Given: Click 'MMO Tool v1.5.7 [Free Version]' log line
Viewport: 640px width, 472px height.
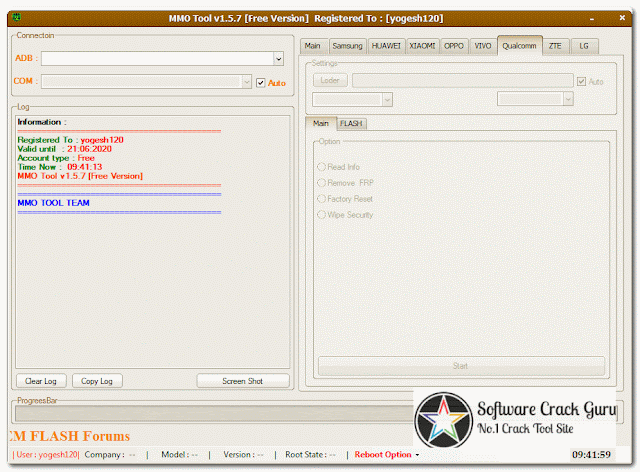Looking at the screenshot, I should coord(80,176).
